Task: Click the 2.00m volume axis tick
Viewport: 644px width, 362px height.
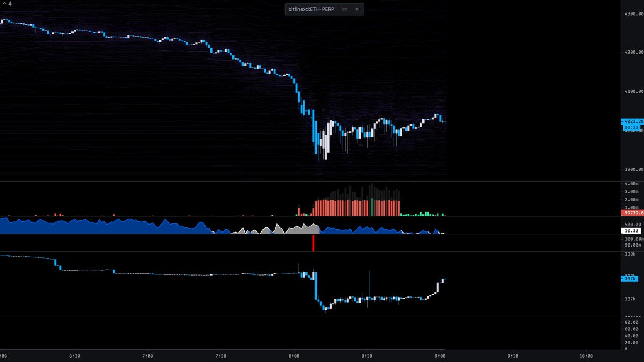Action: click(631, 199)
